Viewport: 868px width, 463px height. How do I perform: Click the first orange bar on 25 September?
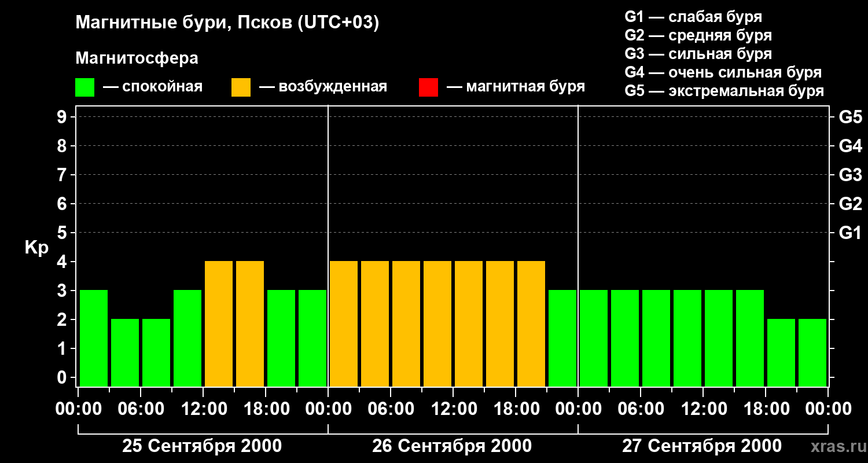click(x=219, y=324)
